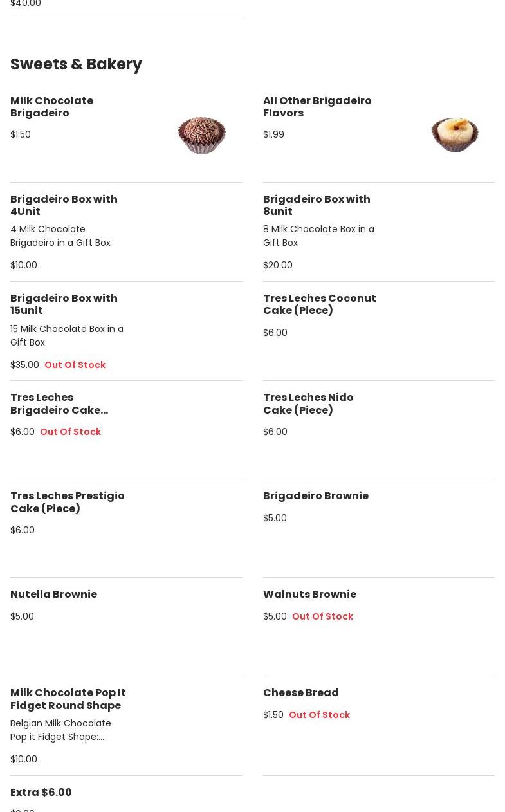Click the All Other Brigadeiro Flavors photo
505x812 pixels.
(454, 135)
